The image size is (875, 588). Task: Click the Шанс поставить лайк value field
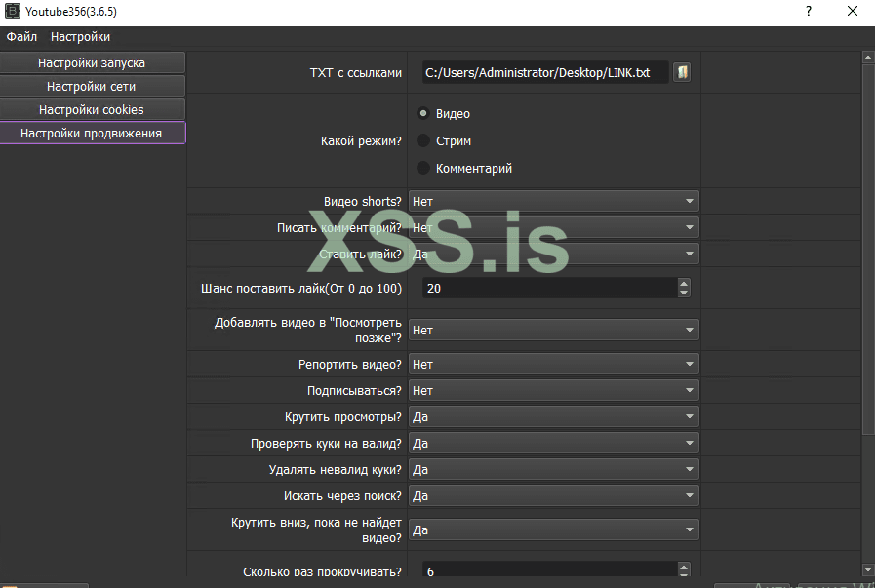coord(549,288)
